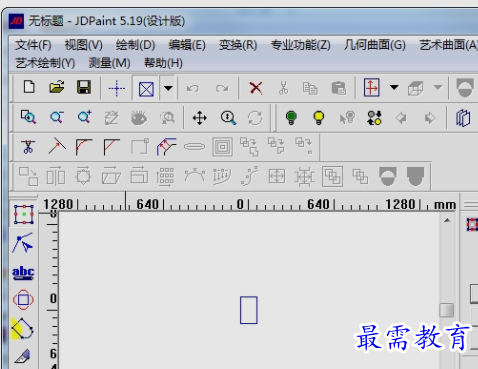Image resolution: width=478 pixels, height=369 pixels.
Task: Select the scissors trim tool
Action: click(28, 147)
